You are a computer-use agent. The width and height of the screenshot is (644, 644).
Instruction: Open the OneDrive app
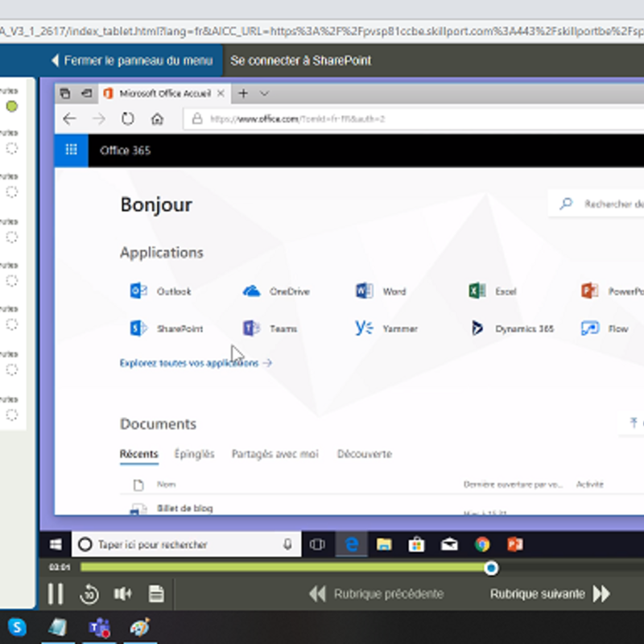tap(275, 291)
